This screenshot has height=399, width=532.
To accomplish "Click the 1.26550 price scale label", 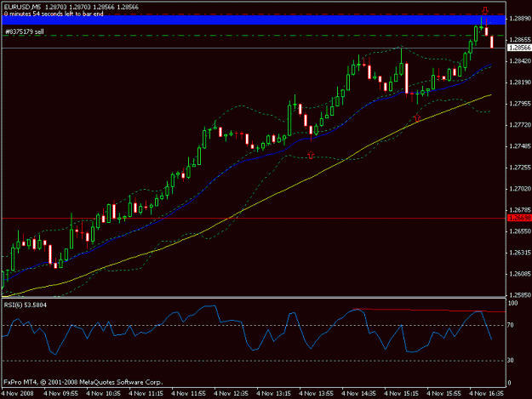I will point(520,231).
